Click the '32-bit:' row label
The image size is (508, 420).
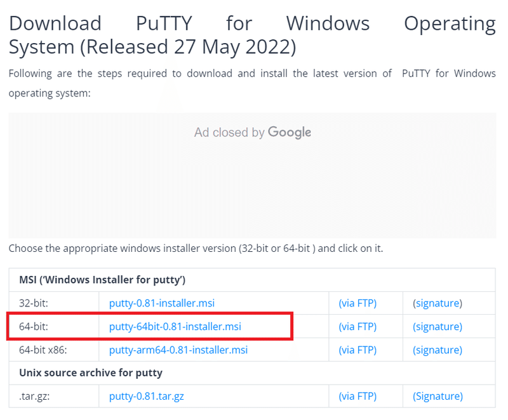click(x=34, y=303)
